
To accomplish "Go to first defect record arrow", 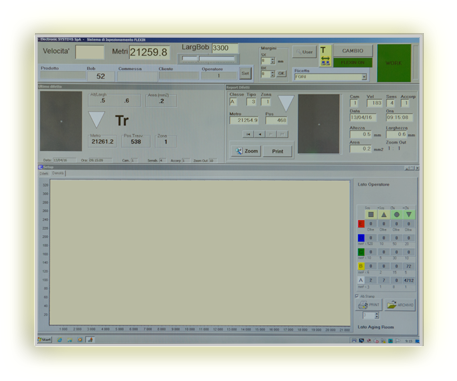I will (x=248, y=134).
